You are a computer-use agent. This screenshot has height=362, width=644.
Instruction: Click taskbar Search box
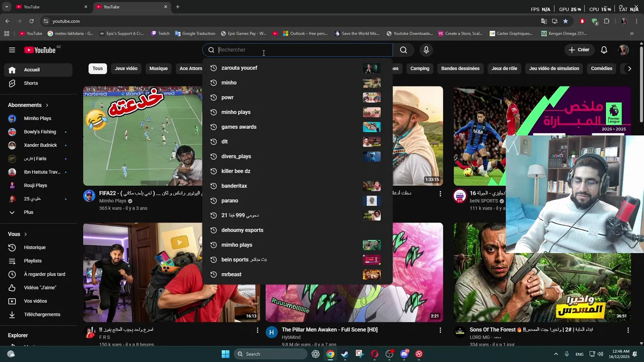click(271, 354)
